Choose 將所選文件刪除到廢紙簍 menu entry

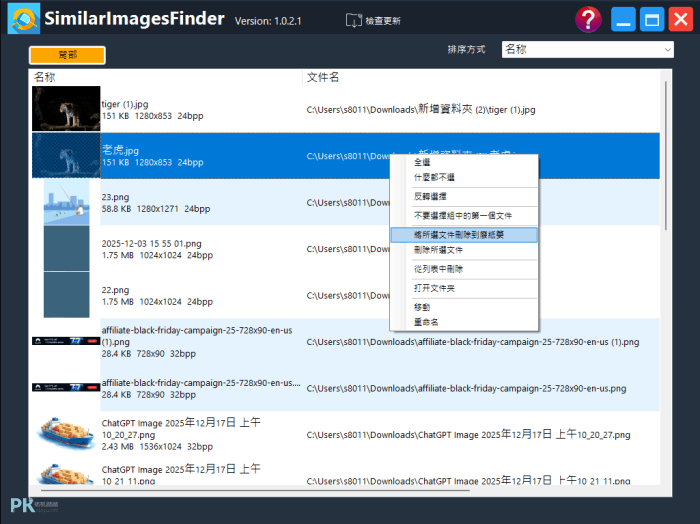[x=464, y=235]
